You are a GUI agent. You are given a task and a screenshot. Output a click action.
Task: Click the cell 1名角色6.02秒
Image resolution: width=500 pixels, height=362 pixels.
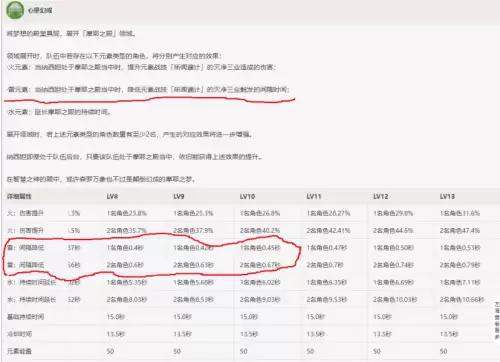tap(260, 283)
